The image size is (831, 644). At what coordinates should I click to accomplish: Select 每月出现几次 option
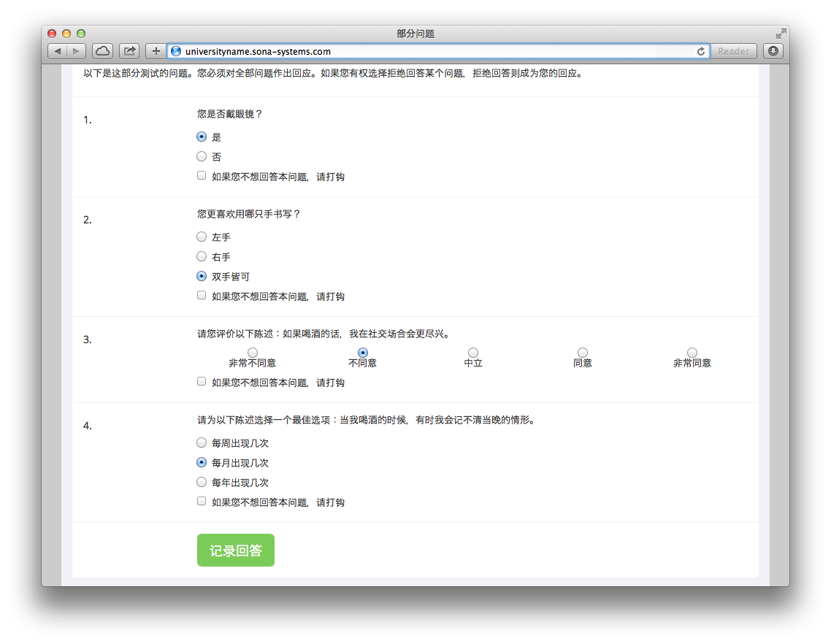pyautogui.click(x=202, y=462)
